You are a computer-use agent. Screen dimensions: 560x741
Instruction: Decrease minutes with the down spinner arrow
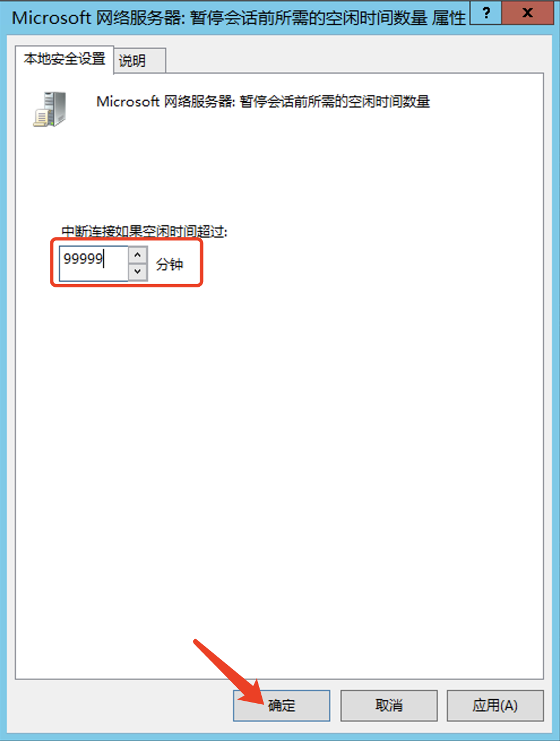coord(137,272)
